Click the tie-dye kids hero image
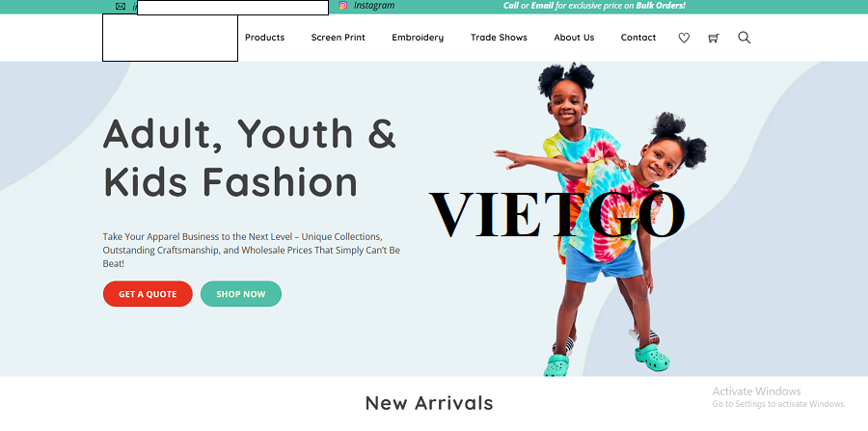The image size is (868, 431). point(601,220)
